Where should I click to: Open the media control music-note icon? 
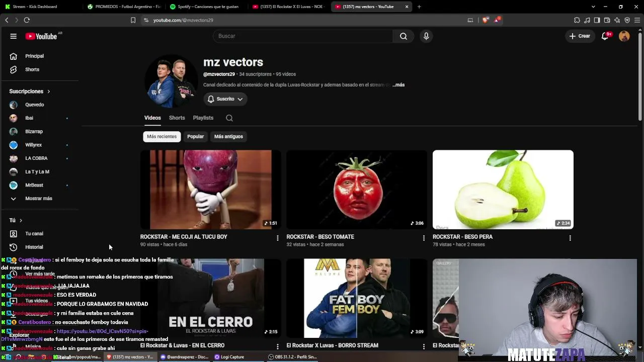pos(587,20)
